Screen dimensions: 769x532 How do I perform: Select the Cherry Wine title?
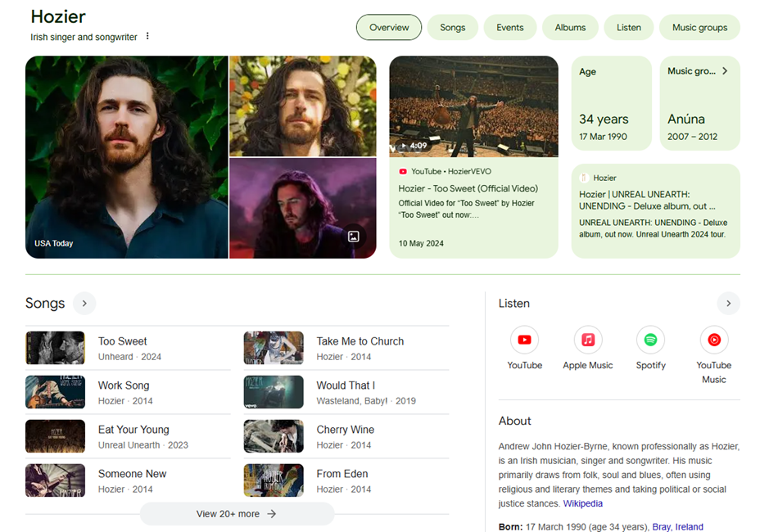coord(346,430)
